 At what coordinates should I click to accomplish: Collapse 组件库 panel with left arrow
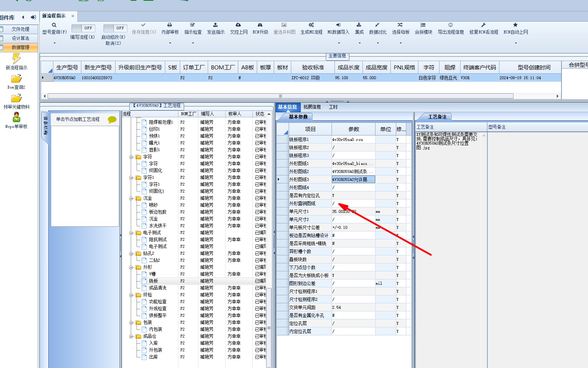[x=23, y=17]
